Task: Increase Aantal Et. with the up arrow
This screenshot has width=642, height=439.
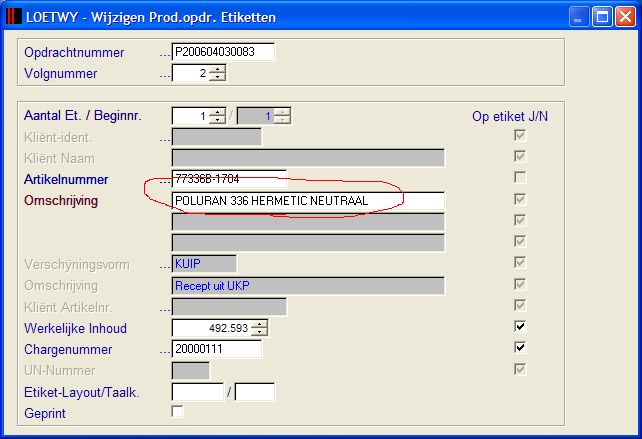Action: (x=217, y=112)
